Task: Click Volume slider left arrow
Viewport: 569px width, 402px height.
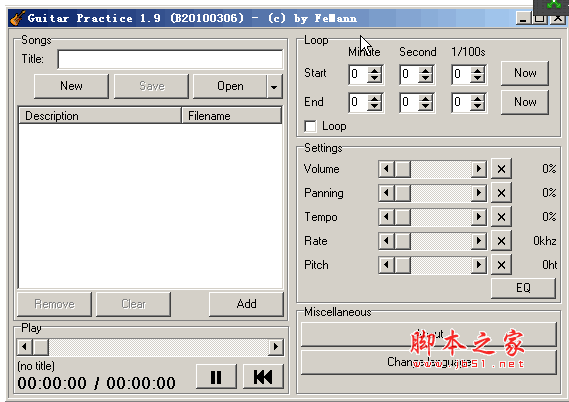Action: [x=386, y=169]
